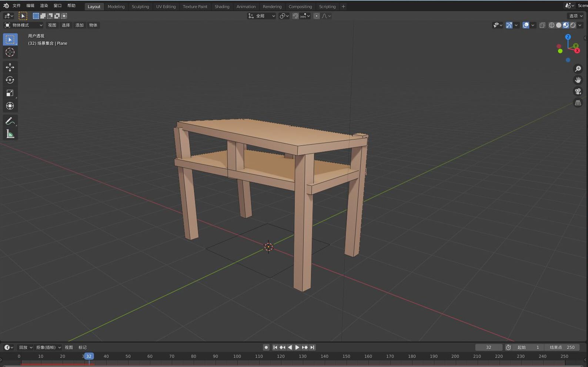Open the pivot point dropdown
This screenshot has width=588, height=367.
[x=284, y=16]
